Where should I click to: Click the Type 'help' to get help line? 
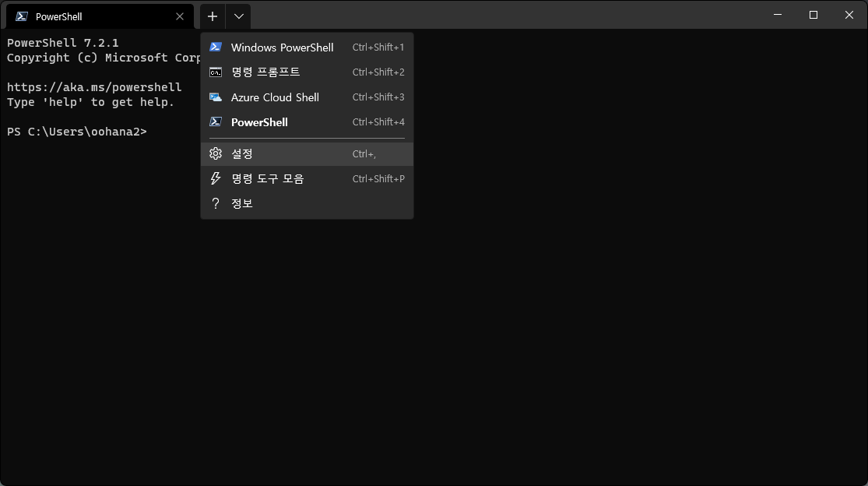coord(91,102)
